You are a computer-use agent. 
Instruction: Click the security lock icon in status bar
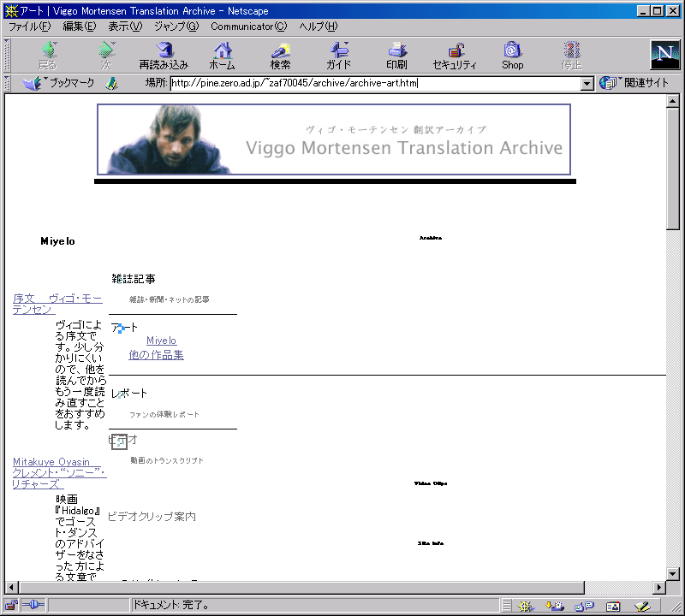point(11,605)
